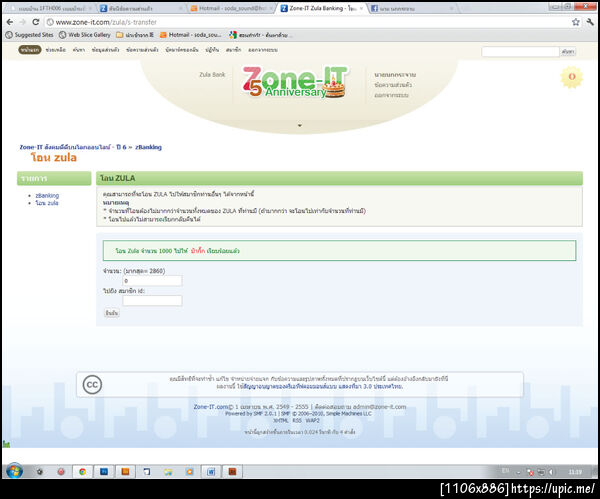
Task: Click the media player icon in taskbar
Action: point(189,472)
